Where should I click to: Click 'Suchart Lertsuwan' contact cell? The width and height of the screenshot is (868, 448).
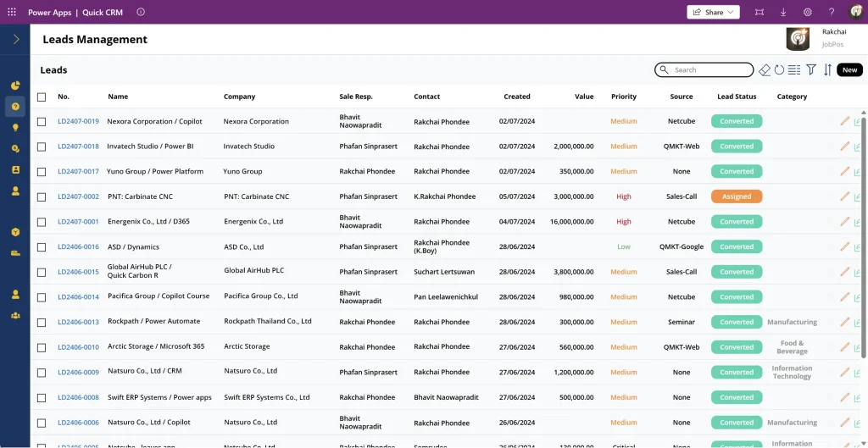tap(444, 272)
